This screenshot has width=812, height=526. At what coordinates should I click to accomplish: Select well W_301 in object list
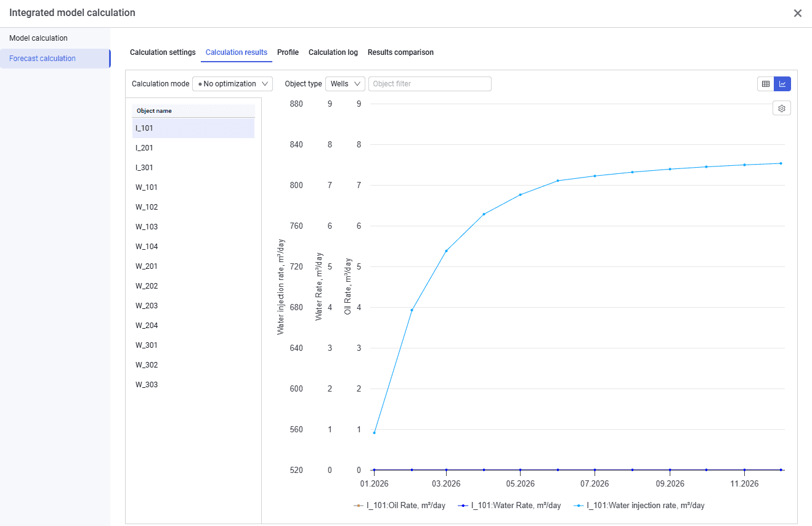[193, 345]
